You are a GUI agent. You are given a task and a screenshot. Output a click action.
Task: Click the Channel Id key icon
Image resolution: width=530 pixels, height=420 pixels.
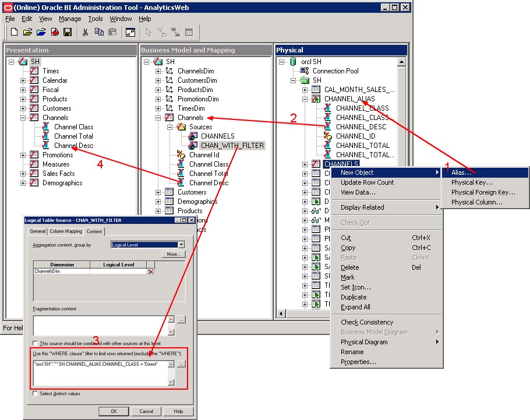(x=181, y=155)
